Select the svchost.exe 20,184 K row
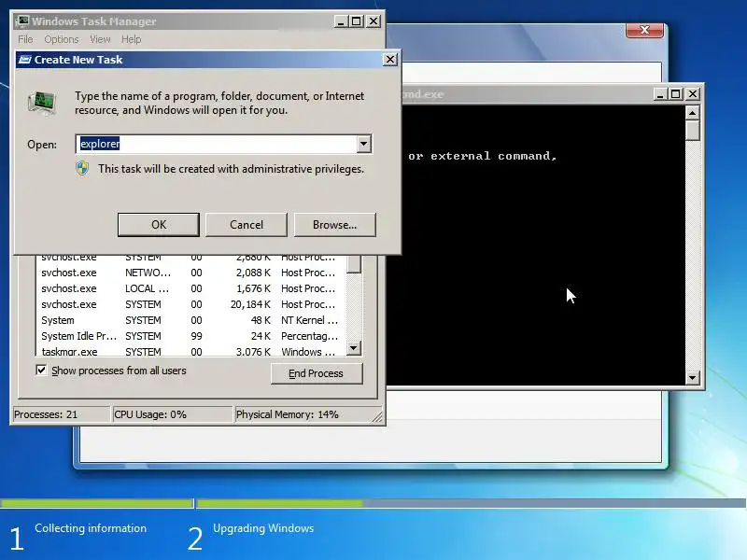 pyautogui.click(x=190, y=304)
